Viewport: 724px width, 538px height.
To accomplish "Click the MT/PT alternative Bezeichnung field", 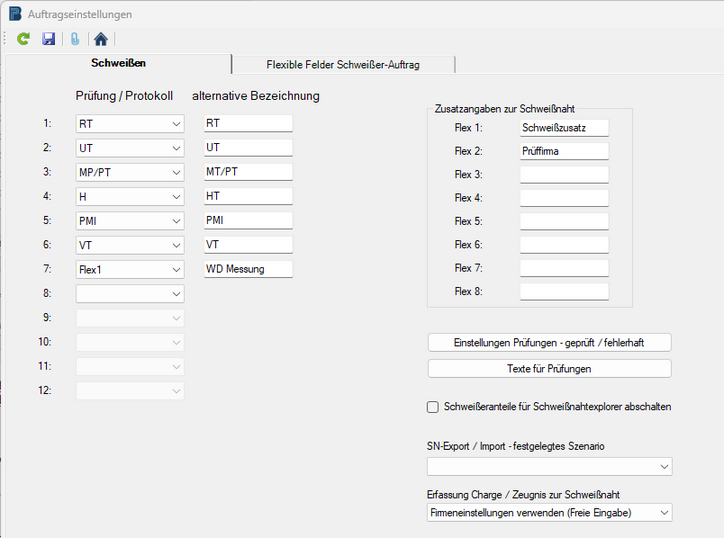I will 248,172.
